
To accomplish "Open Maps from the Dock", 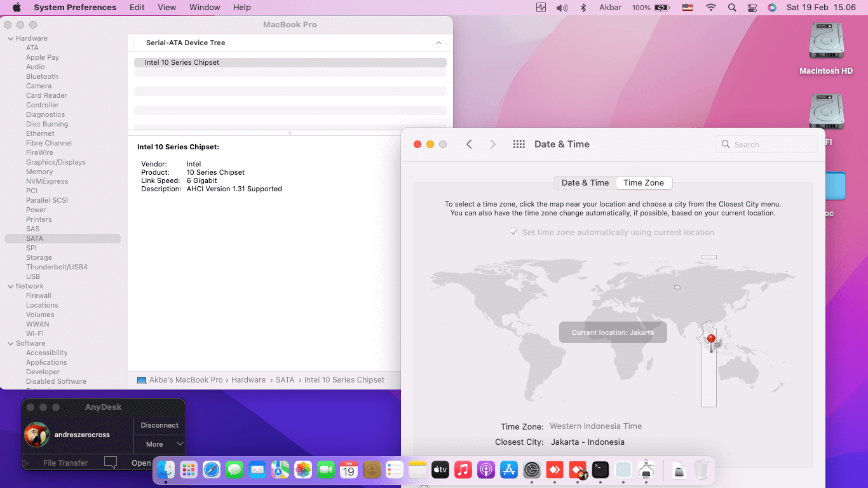I will [x=280, y=470].
